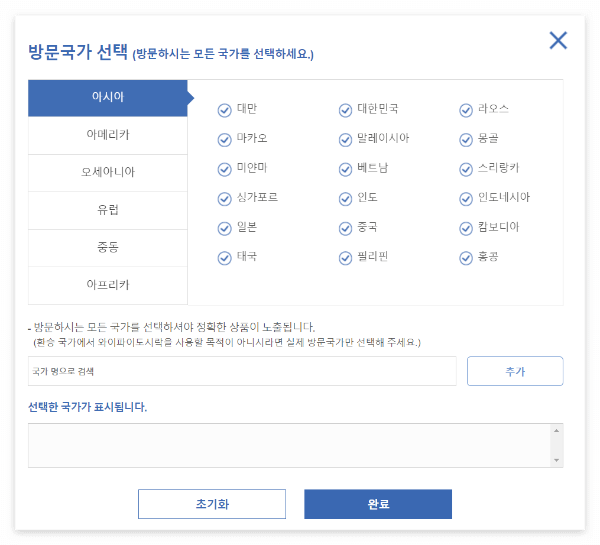Select the 아프리카 region tab
Screen dimensions: 600x545
[108, 286]
